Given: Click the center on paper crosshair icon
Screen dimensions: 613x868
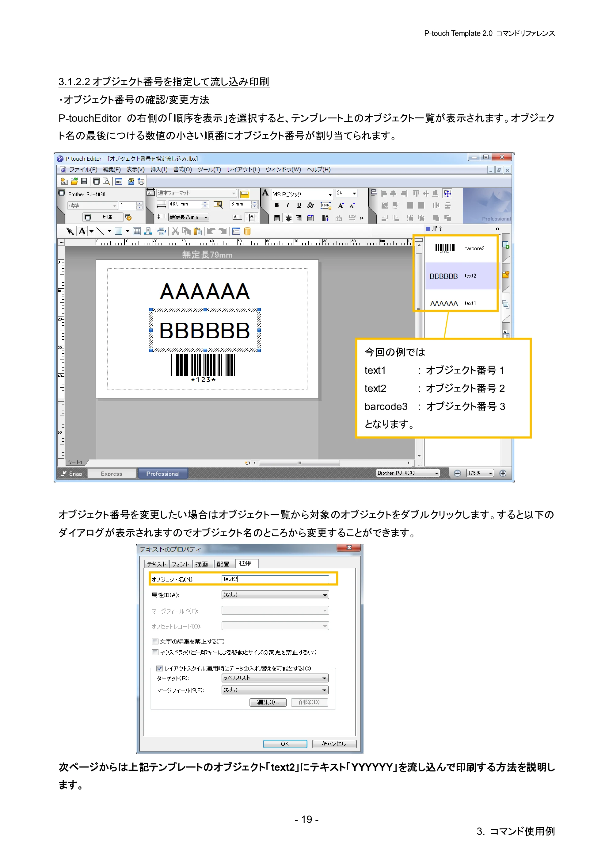Looking at the screenshot, I should point(447,194).
